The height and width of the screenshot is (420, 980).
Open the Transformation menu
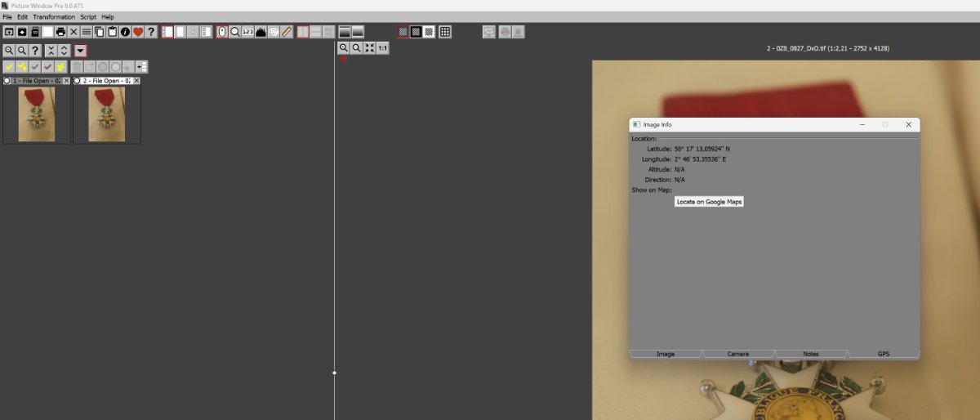[x=54, y=16]
